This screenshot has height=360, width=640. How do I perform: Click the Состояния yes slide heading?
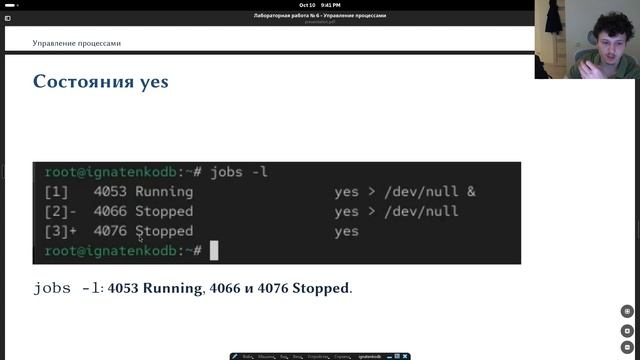pos(100,81)
